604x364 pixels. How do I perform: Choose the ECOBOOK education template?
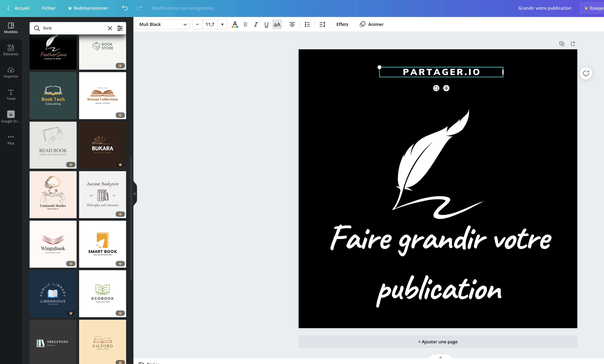click(103, 294)
